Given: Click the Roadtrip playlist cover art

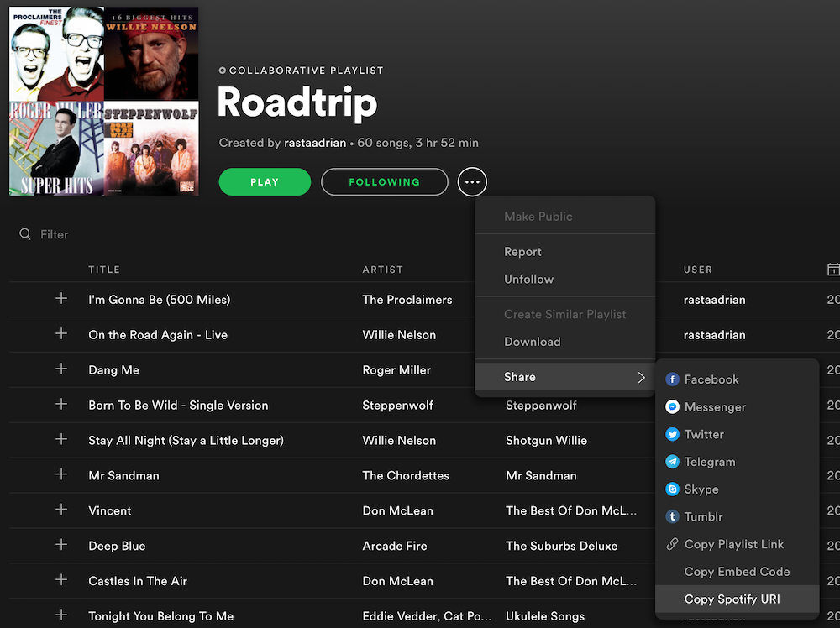Looking at the screenshot, I should 104,102.
